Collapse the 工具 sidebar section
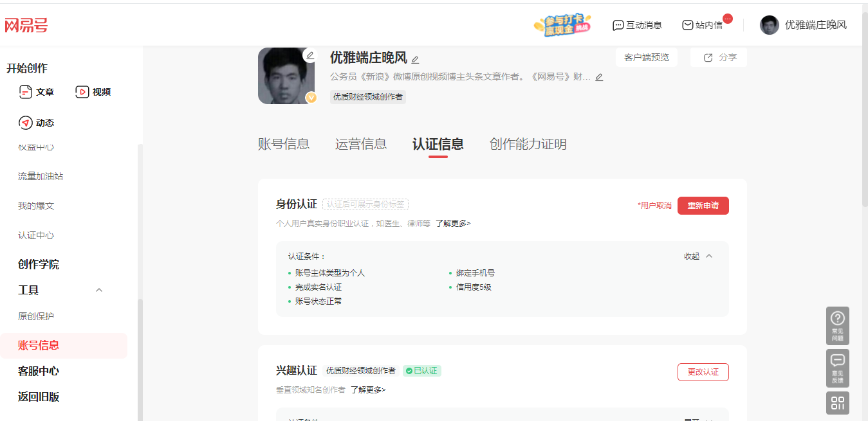 click(x=99, y=290)
